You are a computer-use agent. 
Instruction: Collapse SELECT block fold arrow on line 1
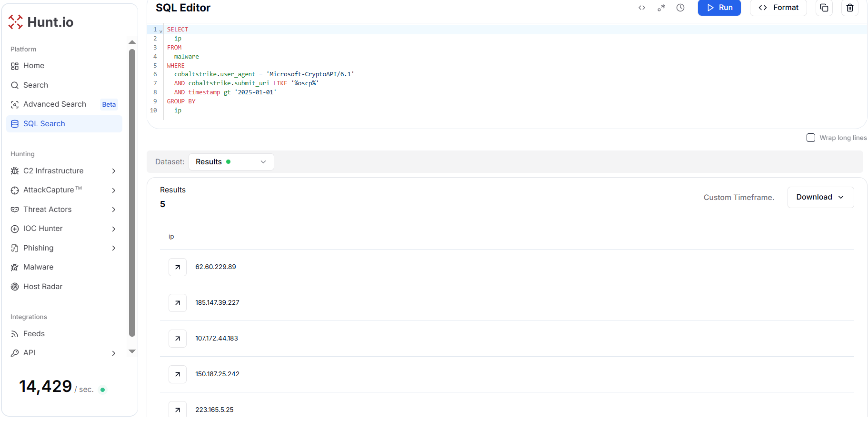pos(161,31)
